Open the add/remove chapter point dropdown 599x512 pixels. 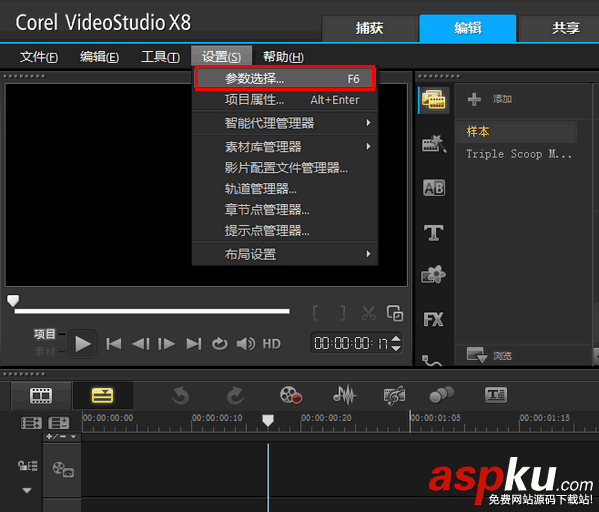61,436
